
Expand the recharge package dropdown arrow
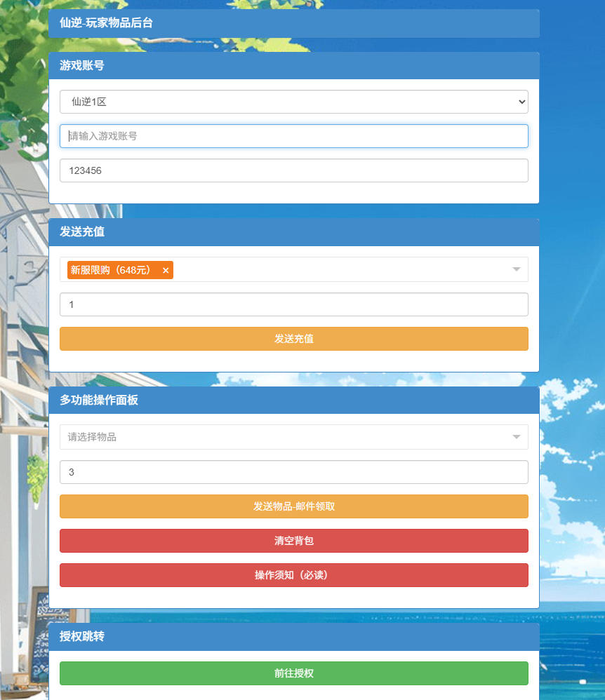(517, 269)
